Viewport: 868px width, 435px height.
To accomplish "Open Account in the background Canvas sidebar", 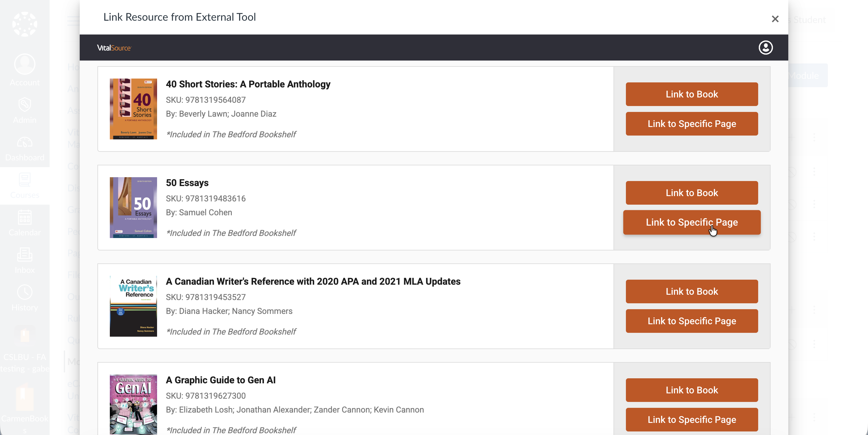I will pos(25,70).
